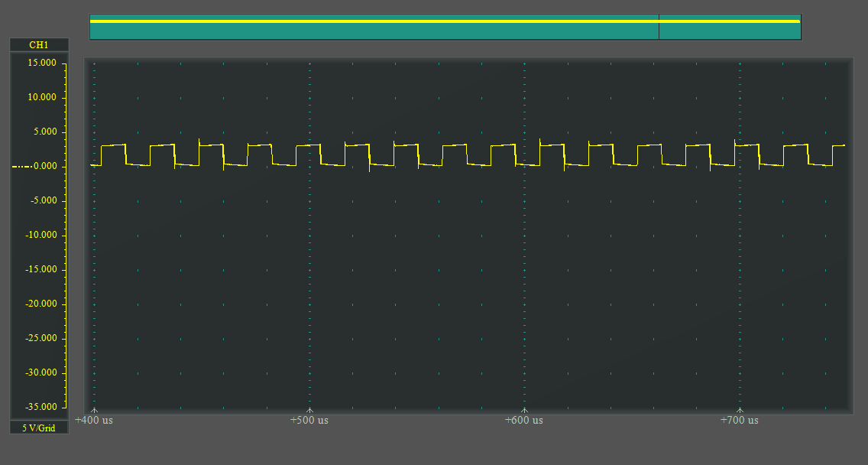Click the time tick arrow at +700 us

[740, 411]
